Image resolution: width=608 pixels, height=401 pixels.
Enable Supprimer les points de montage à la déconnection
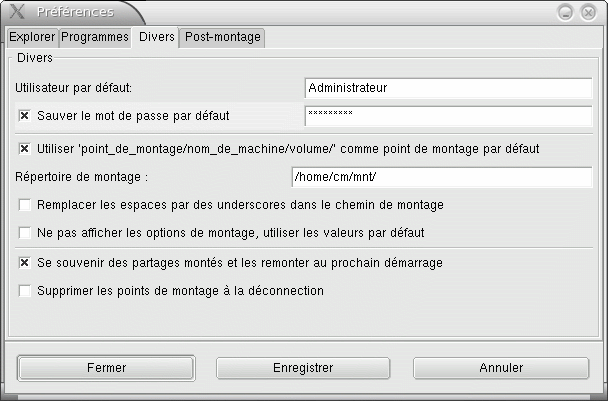point(25,291)
